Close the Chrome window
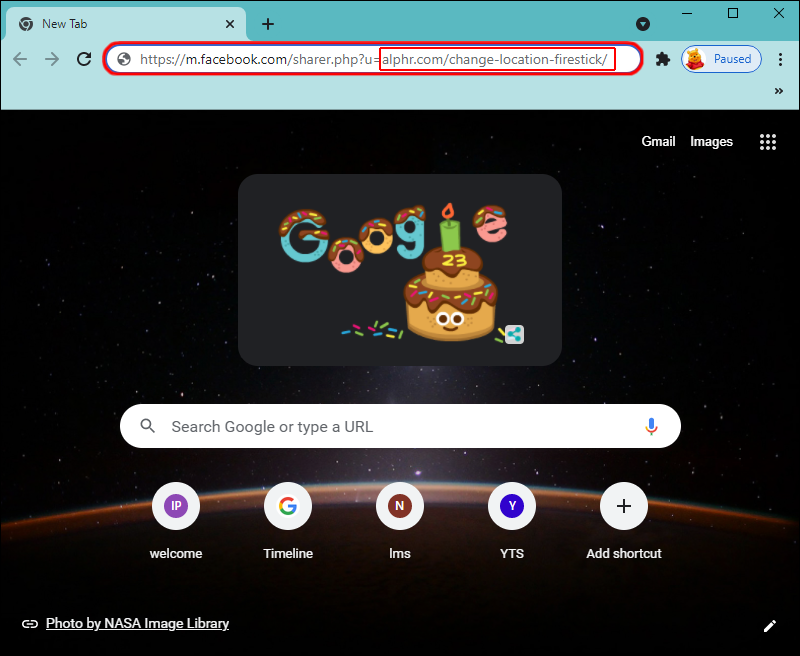 [x=779, y=13]
